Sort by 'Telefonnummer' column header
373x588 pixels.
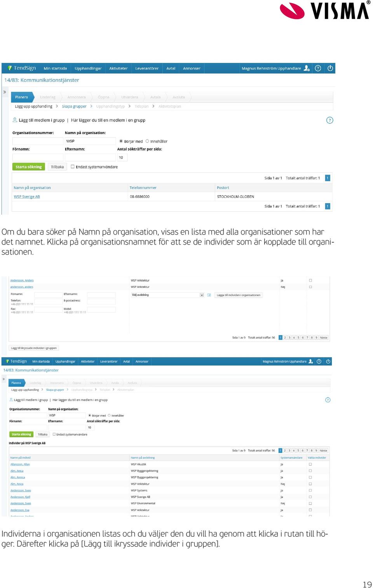click(143, 188)
